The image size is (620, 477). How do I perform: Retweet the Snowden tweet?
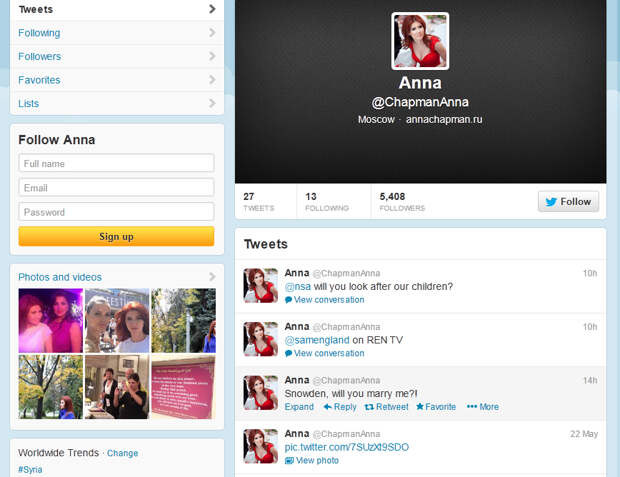[386, 407]
